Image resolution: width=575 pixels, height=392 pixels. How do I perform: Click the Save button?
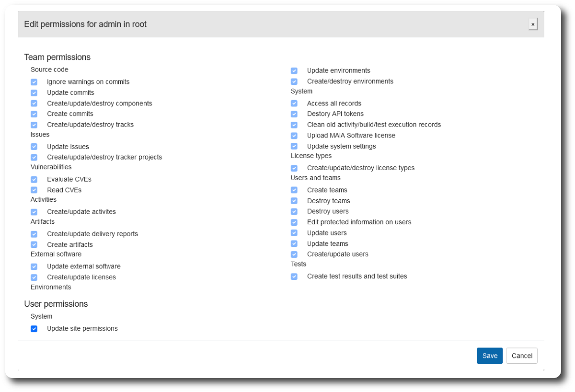pyautogui.click(x=490, y=356)
